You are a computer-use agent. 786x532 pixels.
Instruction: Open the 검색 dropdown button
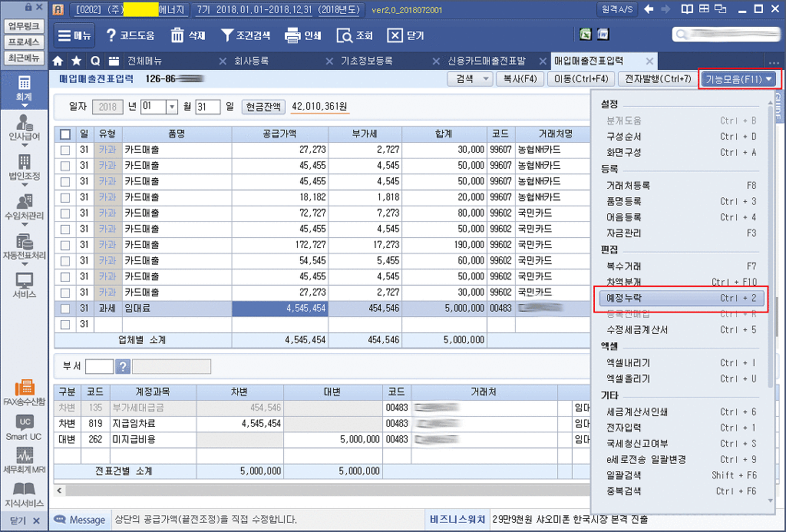pos(470,78)
